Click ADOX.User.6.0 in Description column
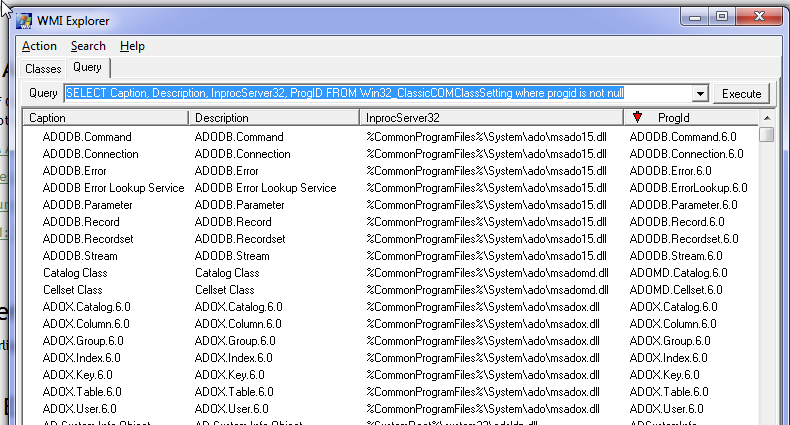 232,409
